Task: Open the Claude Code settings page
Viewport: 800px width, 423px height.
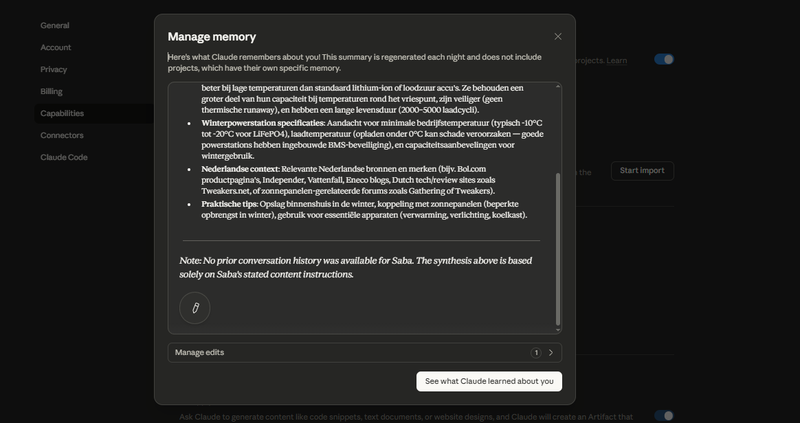Action: [64, 157]
